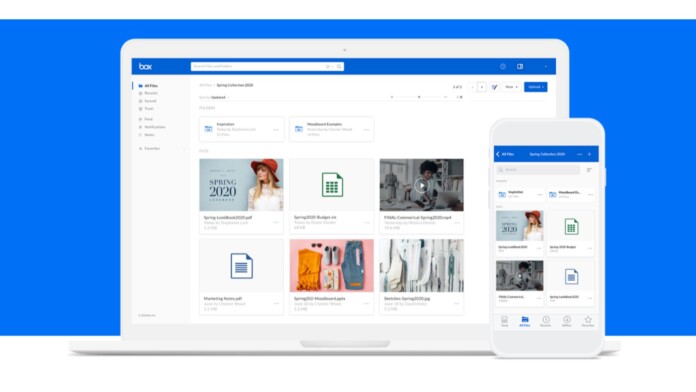Expand the Upload dropdown button

point(536,87)
